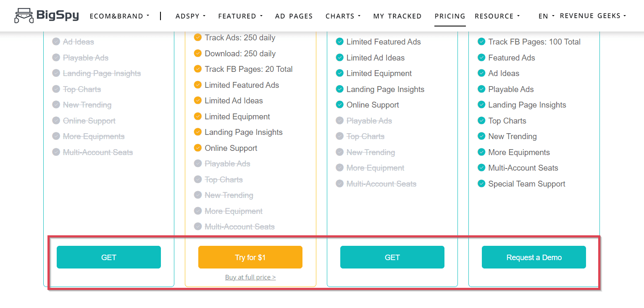The width and height of the screenshot is (644, 308).
Task: Expand the ECOM&BRAND dropdown menu
Action: (x=119, y=16)
